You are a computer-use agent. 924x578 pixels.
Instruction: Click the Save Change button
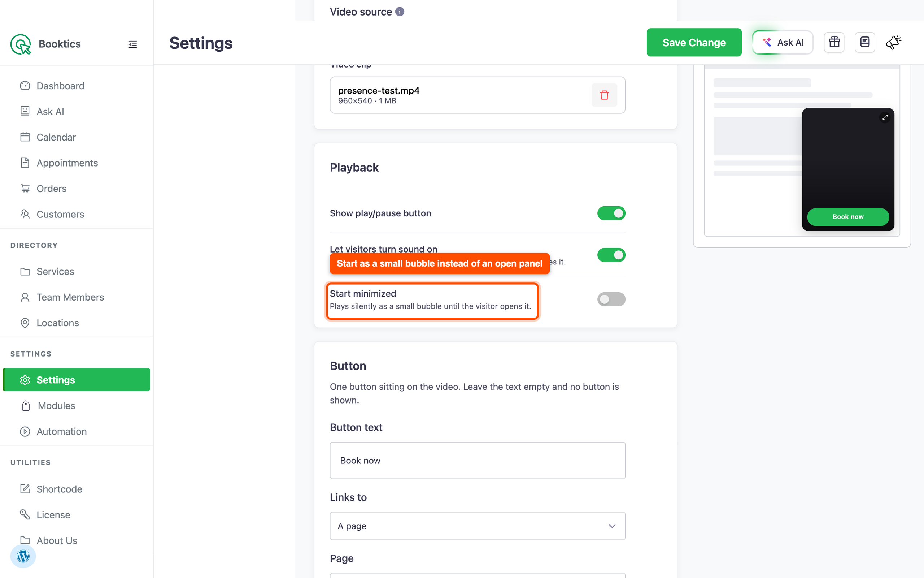(x=694, y=42)
